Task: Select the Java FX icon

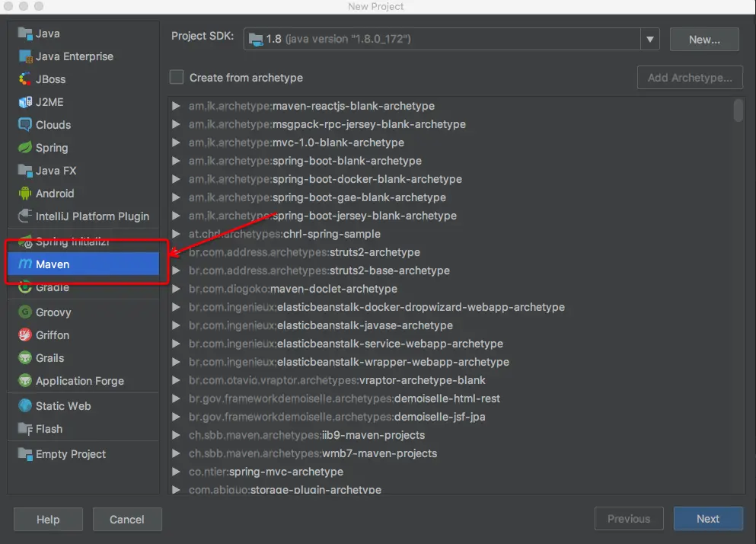Action: 24,170
